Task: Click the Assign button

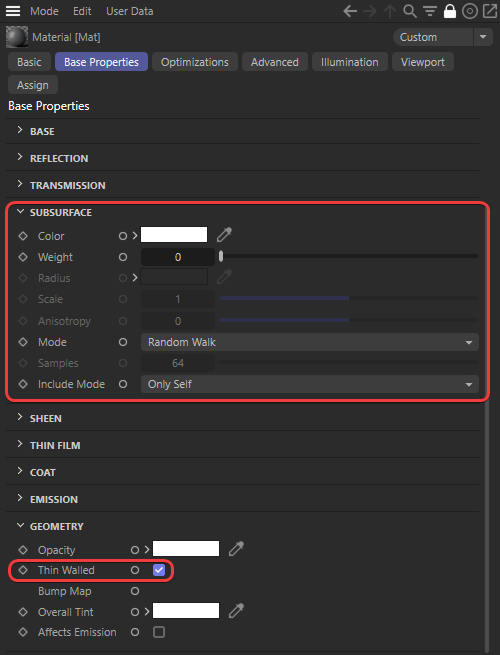Action: pyautogui.click(x=33, y=85)
